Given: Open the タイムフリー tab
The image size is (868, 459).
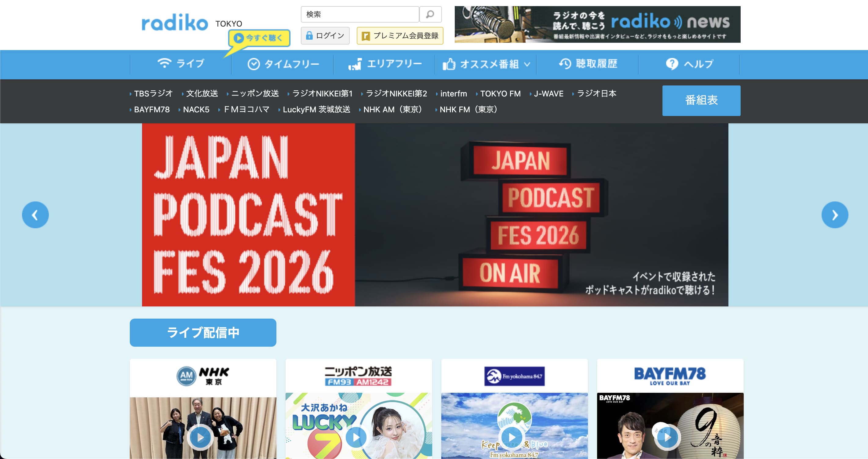Looking at the screenshot, I should pos(283,64).
